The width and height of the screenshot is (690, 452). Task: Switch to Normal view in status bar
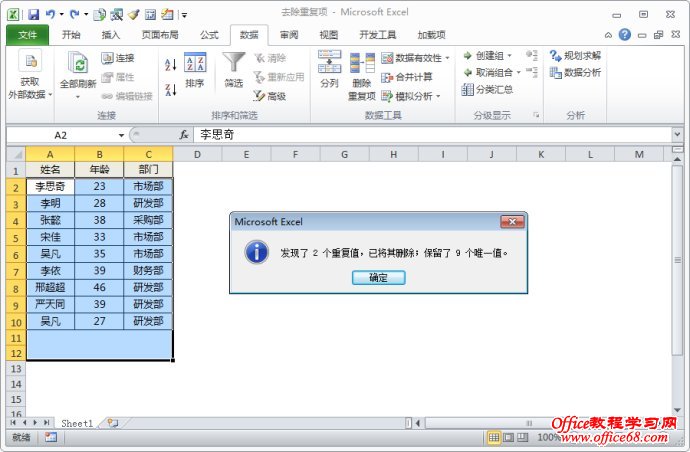click(x=494, y=438)
